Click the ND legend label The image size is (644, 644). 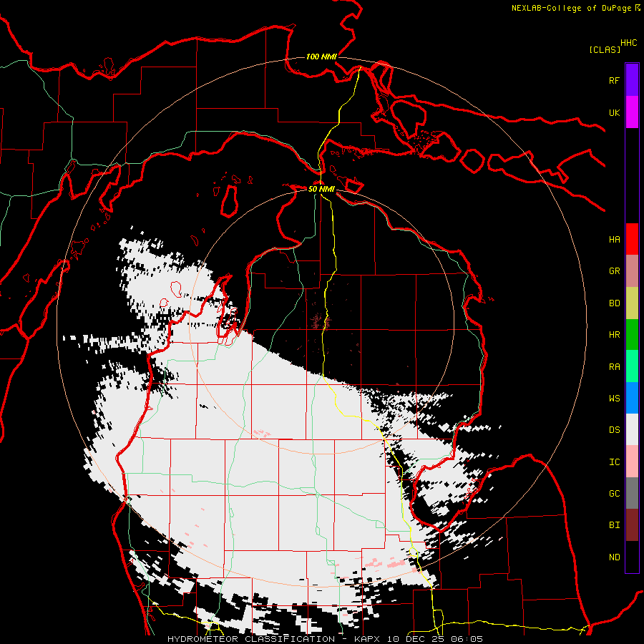click(x=614, y=557)
